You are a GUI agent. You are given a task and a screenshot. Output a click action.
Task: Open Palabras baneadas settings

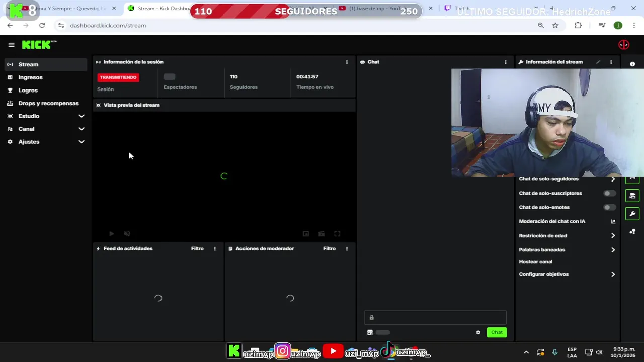(567, 250)
